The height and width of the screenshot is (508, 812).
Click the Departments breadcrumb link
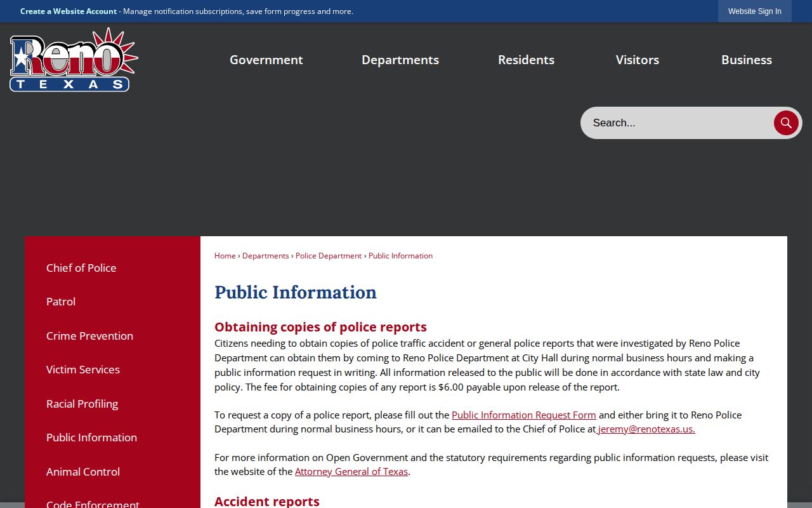(x=266, y=256)
